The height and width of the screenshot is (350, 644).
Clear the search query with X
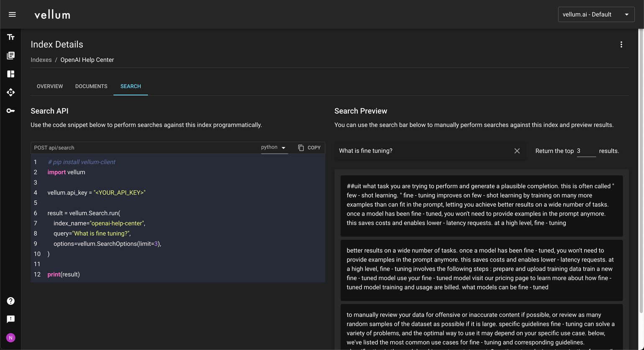click(517, 151)
